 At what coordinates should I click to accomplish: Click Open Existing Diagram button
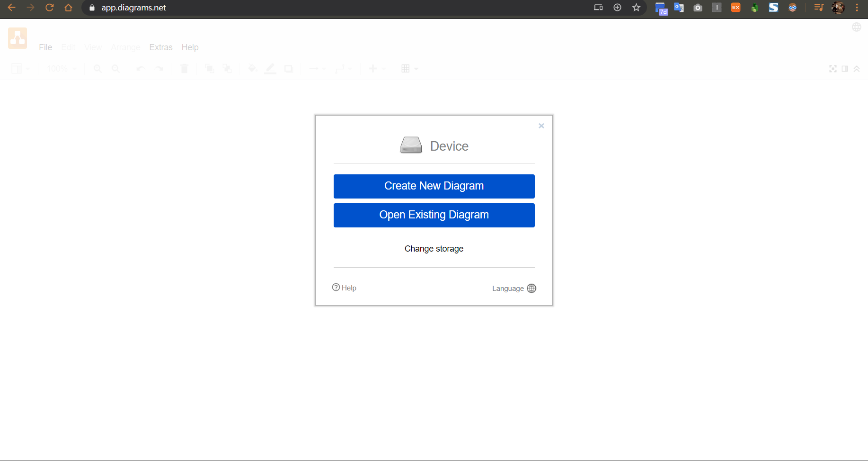click(434, 215)
